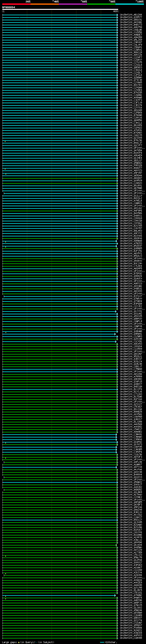Select the UniRef100_C1CV91 label
Viewport: 146px width, 644px height.
[131, 342]
